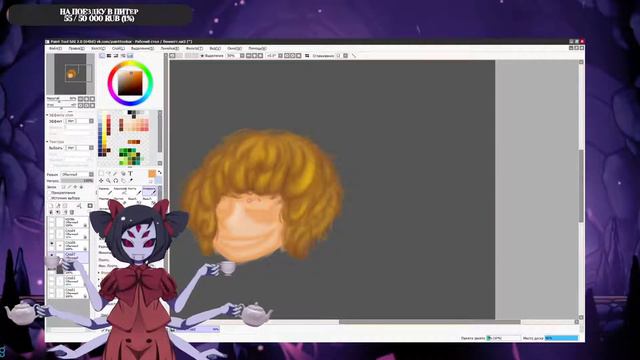640x360 pixels.
Task: Create a new layer folder
Action: [x=64, y=206]
